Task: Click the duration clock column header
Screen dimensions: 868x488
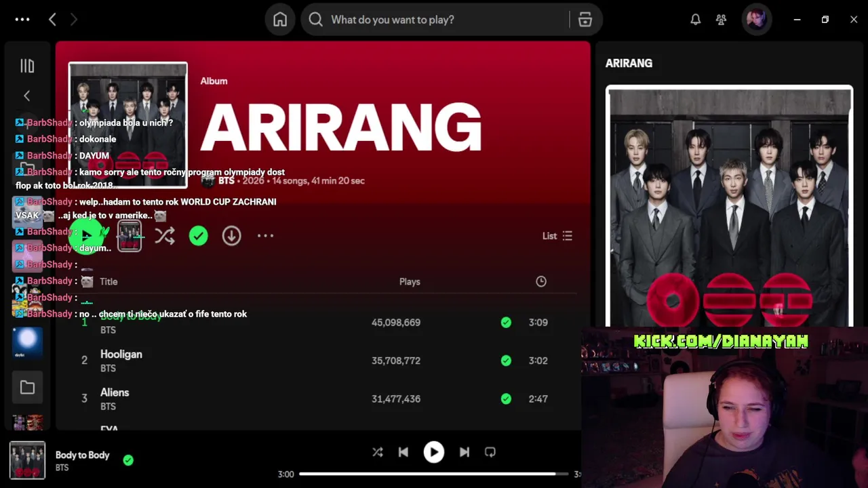Action: (541, 281)
